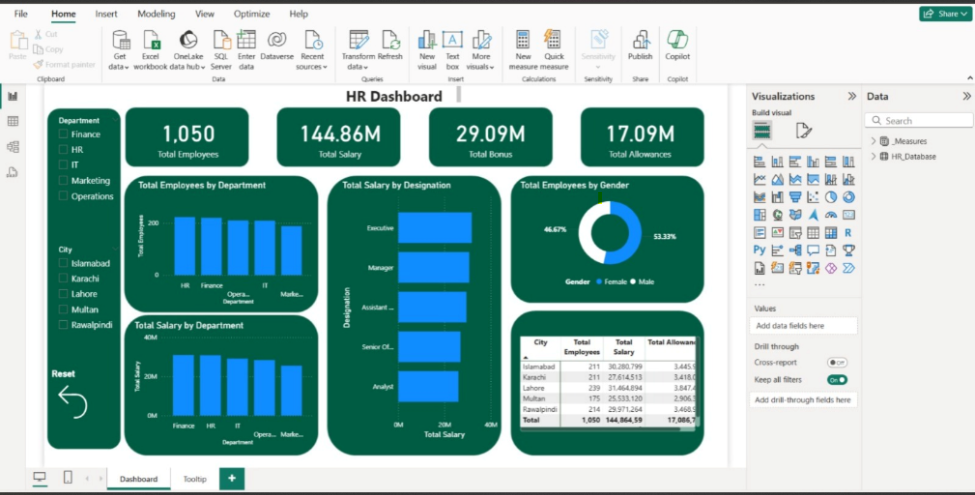Select the Donut chart visual type

849,197
